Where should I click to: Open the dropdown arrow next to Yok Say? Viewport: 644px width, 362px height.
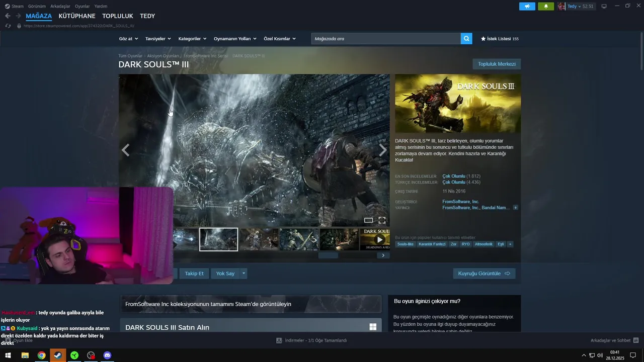click(244, 274)
